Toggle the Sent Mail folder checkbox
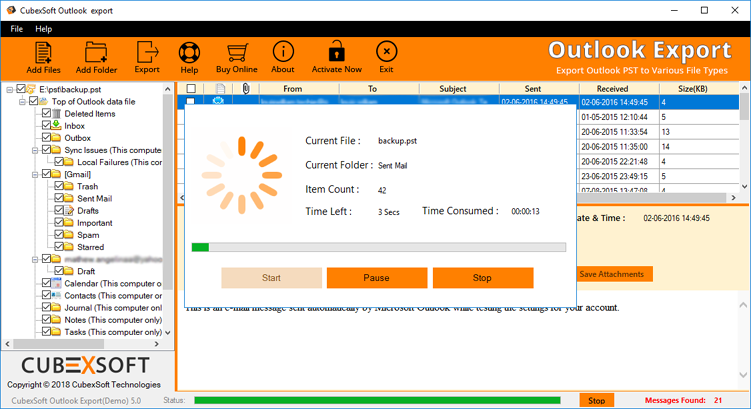This screenshot has height=409, width=751. (58, 199)
